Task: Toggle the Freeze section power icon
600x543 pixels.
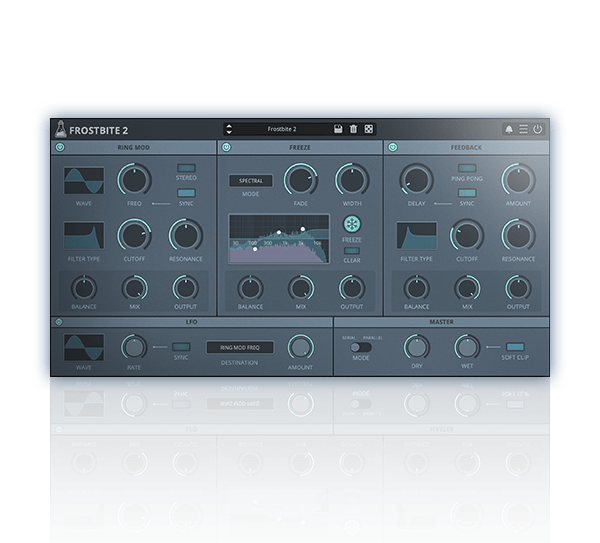Action: [227, 147]
